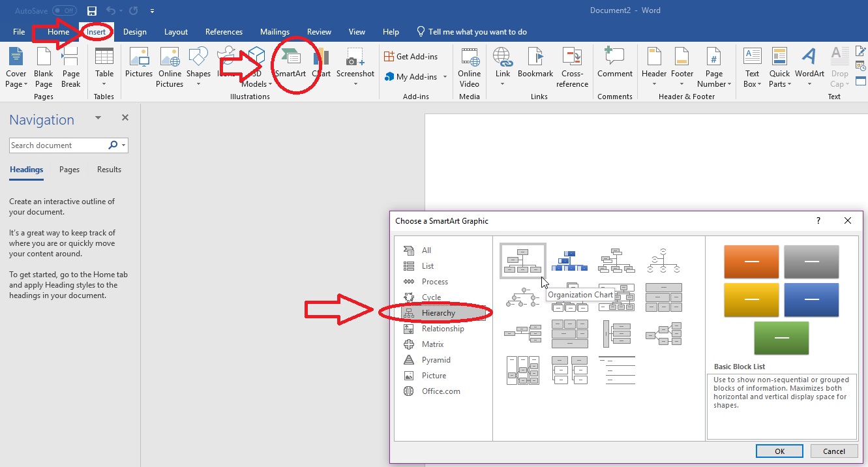Expand the Navigation pane options arrow
Image resolution: width=868 pixels, height=467 pixels.
point(98,118)
